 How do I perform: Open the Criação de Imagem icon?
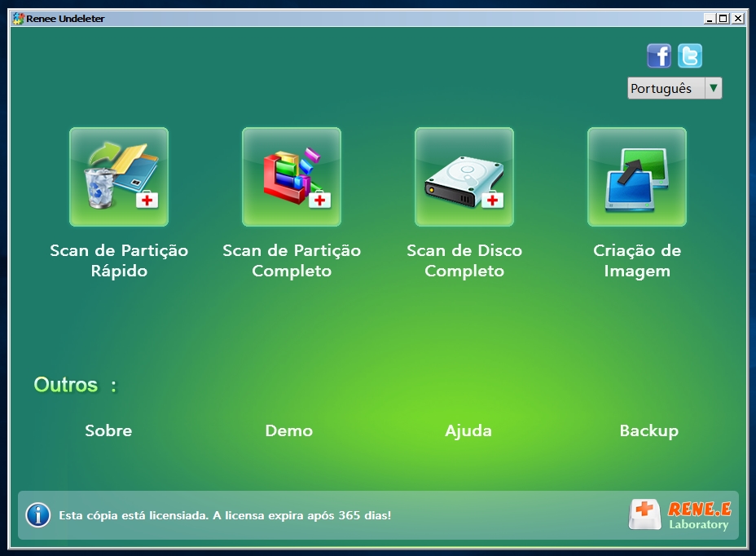[x=636, y=177]
